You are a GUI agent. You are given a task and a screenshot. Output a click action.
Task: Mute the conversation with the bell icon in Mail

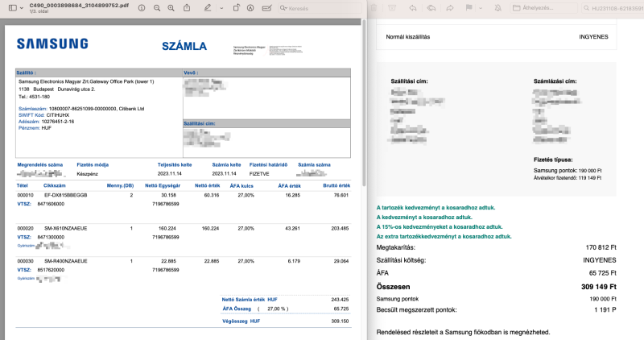pos(497,8)
